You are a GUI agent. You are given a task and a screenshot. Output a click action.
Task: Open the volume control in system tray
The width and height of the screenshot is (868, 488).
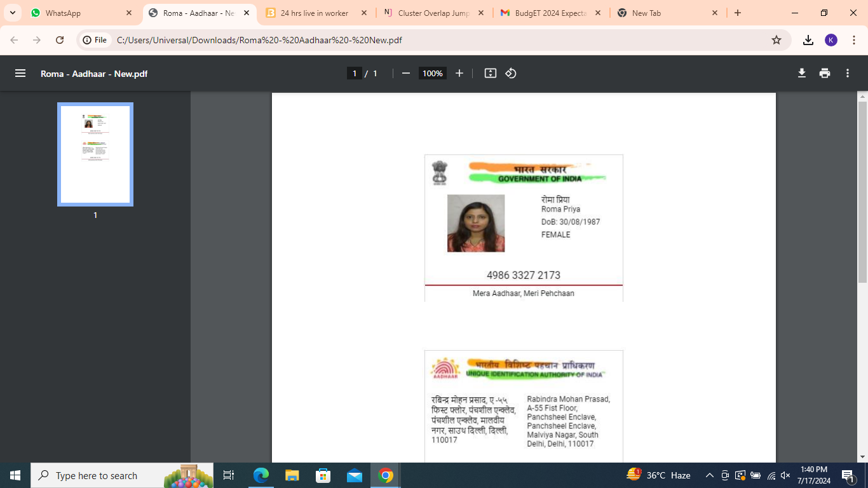click(785, 475)
